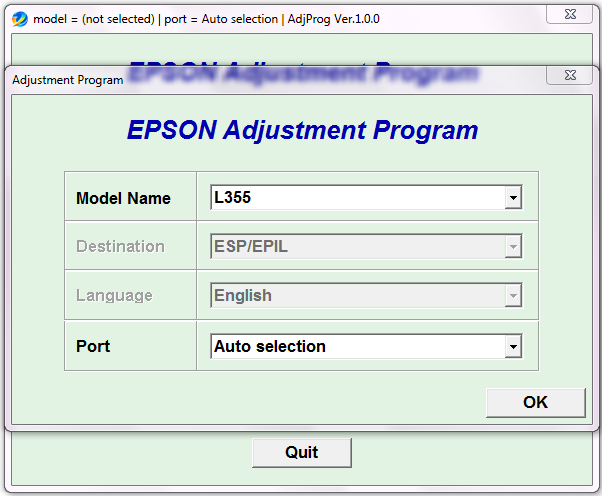Click the 'Model Name' label

coord(123,198)
